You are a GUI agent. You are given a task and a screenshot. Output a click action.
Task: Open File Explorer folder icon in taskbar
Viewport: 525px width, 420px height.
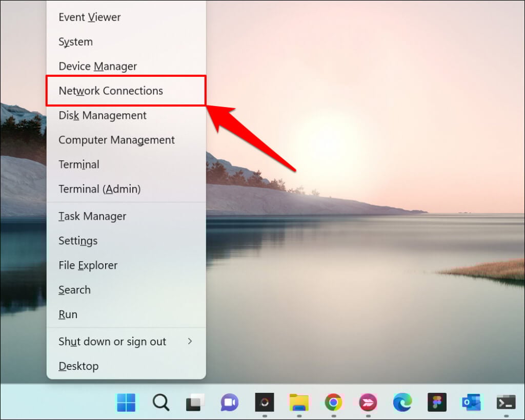click(x=299, y=402)
